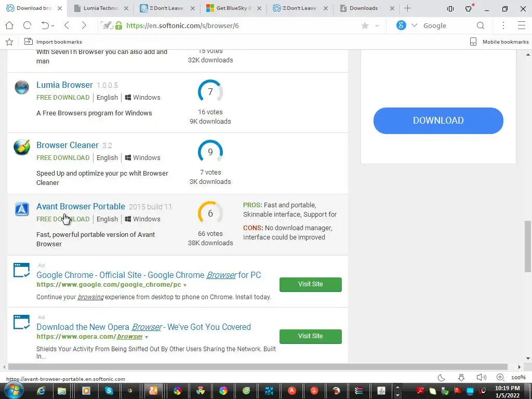This screenshot has width=532, height=399.
Task: Click Visit Site for Google Chrome ad
Action: [x=311, y=284]
